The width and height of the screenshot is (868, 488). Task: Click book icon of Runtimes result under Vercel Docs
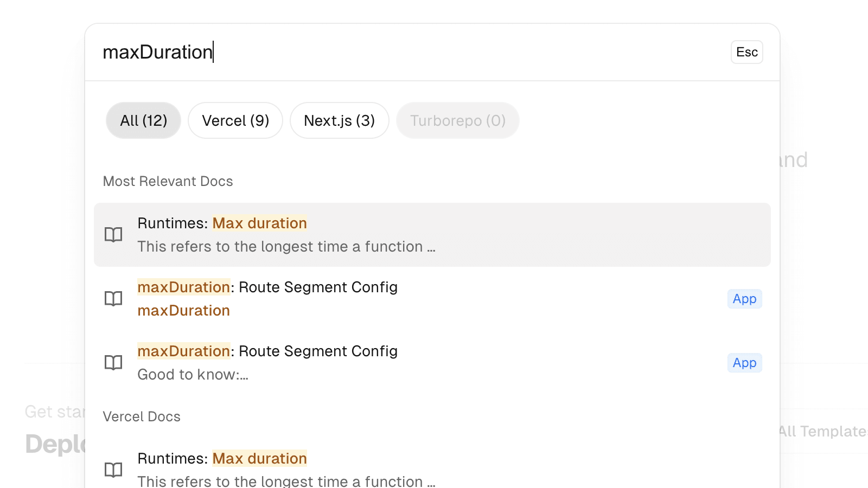click(x=113, y=470)
